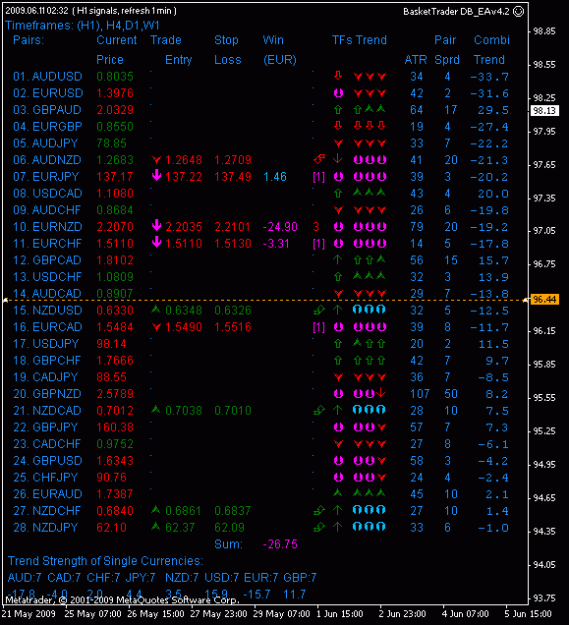Click the W1 red down arrow in GBPNZD row

point(381,393)
